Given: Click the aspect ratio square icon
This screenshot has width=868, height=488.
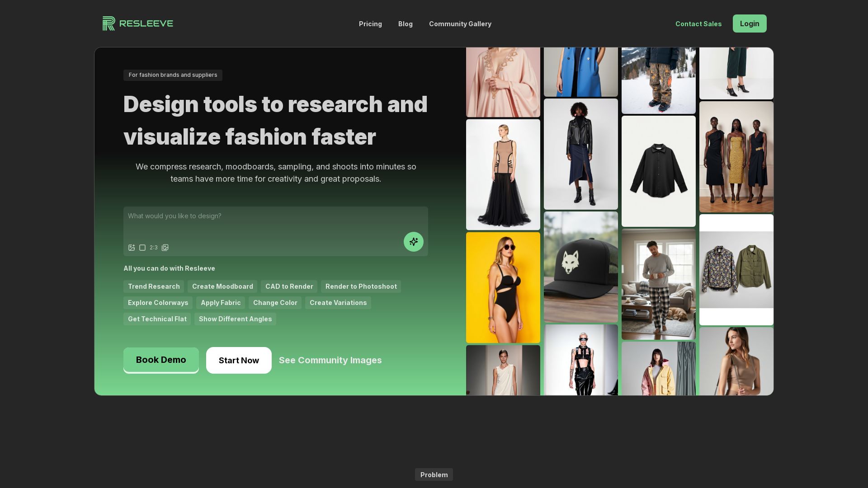Looking at the screenshot, I should [142, 248].
